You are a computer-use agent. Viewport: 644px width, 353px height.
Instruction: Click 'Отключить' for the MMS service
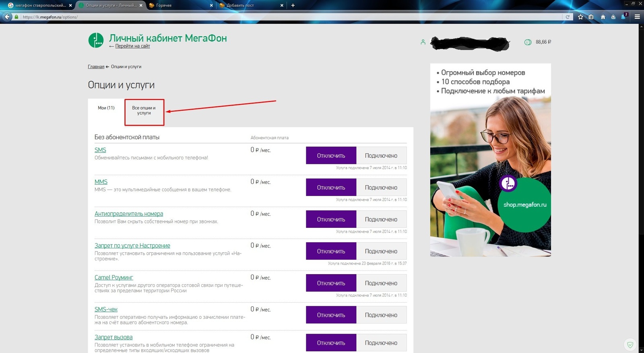click(331, 187)
